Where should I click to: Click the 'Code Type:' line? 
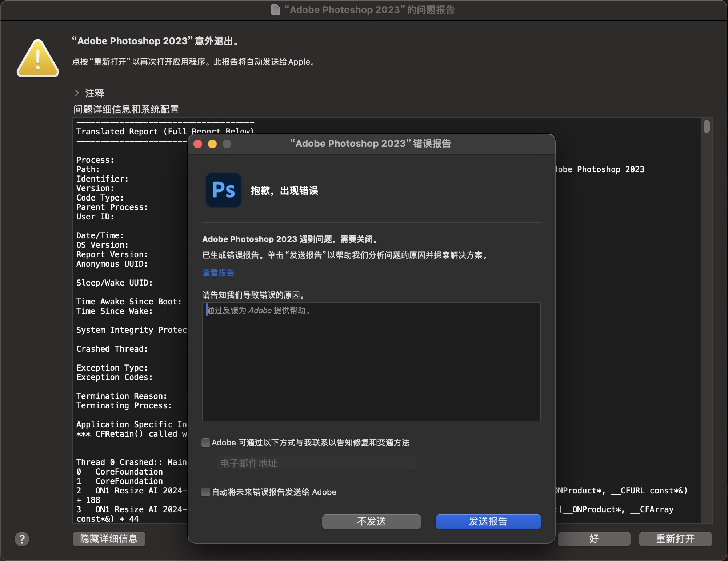(100, 198)
